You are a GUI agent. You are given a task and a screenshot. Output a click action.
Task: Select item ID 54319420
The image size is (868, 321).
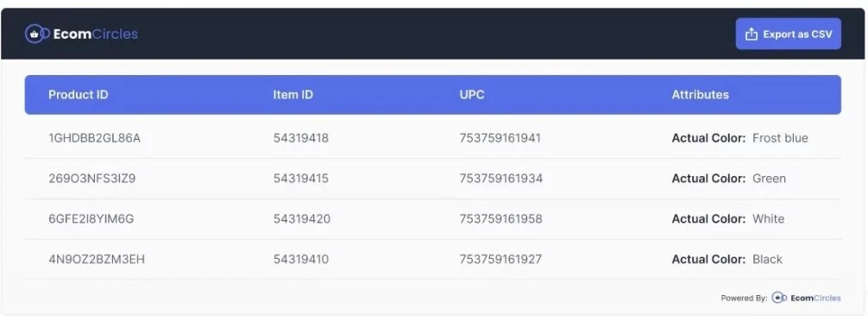[x=302, y=218]
